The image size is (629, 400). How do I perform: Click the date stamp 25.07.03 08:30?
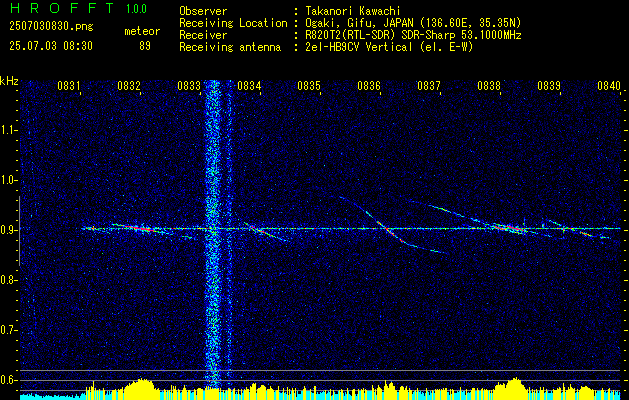51,46
